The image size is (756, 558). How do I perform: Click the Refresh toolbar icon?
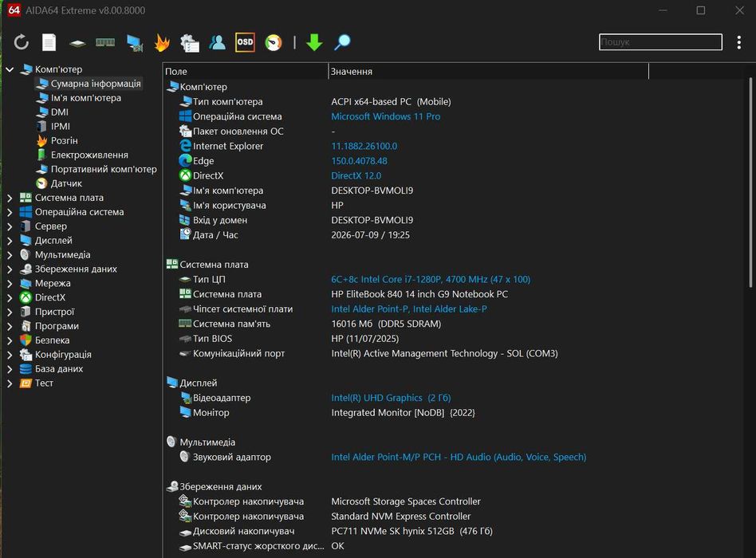tap(22, 42)
